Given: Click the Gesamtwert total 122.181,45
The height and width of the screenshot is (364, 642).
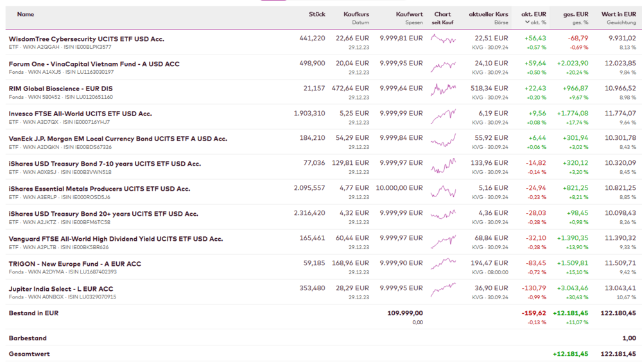Looking at the screenshot, I should [x=618, y=354].
